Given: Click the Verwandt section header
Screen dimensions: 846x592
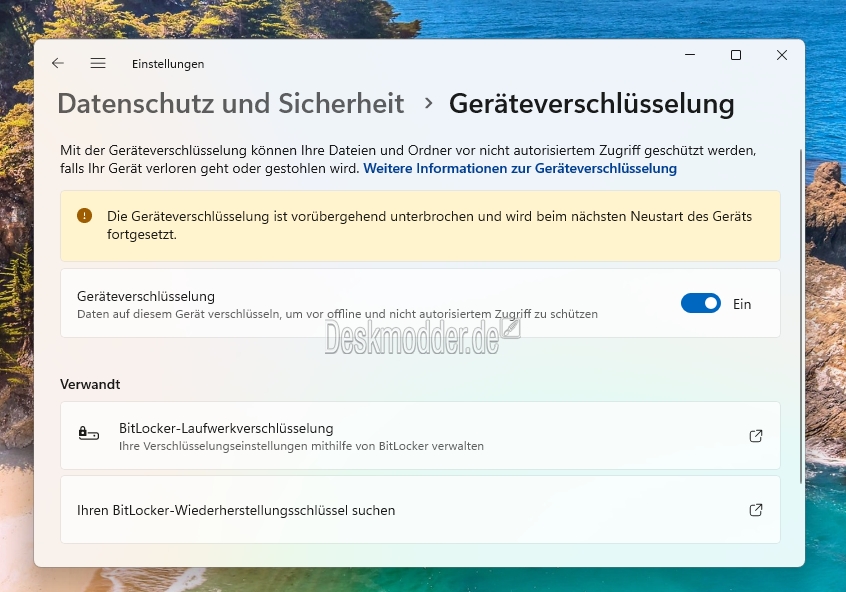Looking at the screenshot, I should 90,384.
